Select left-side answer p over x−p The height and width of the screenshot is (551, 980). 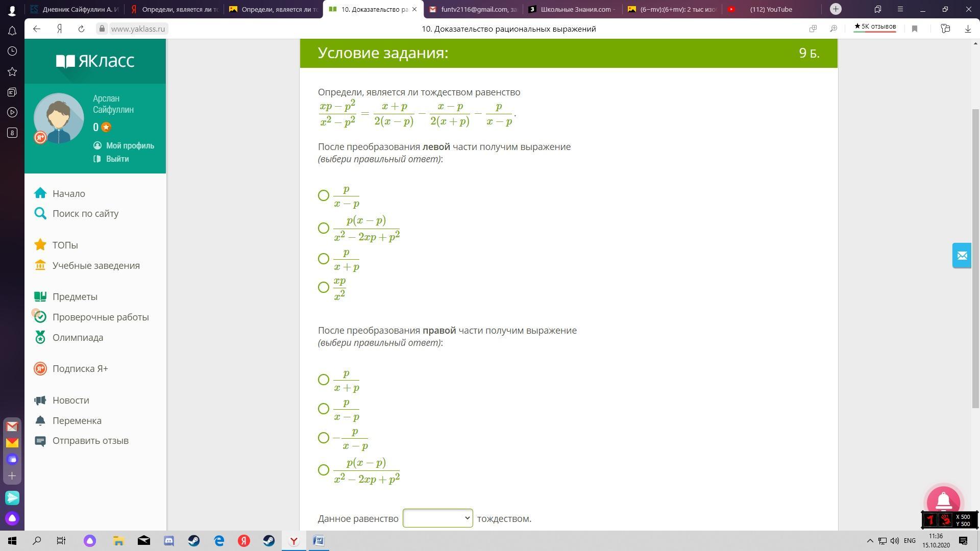click(x=324, y=195)
